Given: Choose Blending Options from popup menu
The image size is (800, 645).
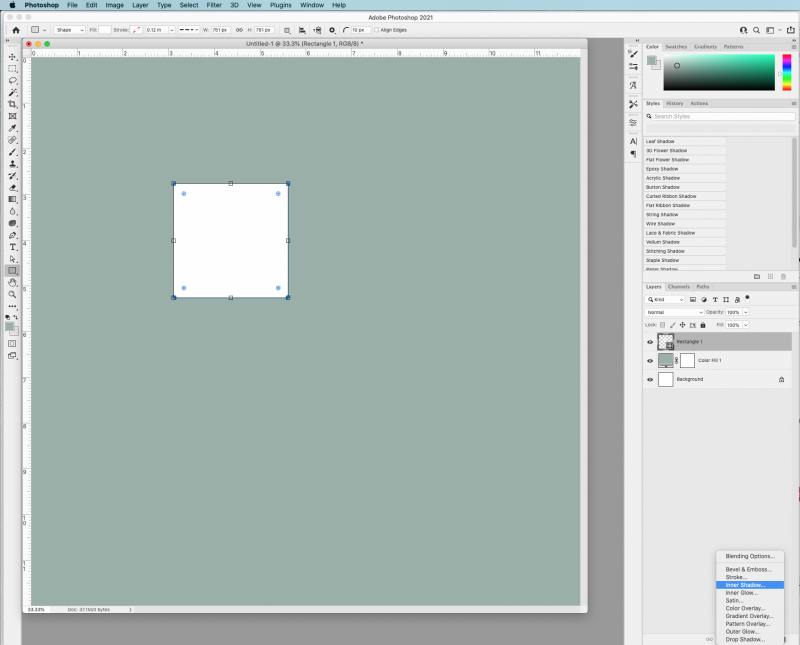Looking at the screenshot, I should [749, 556].
